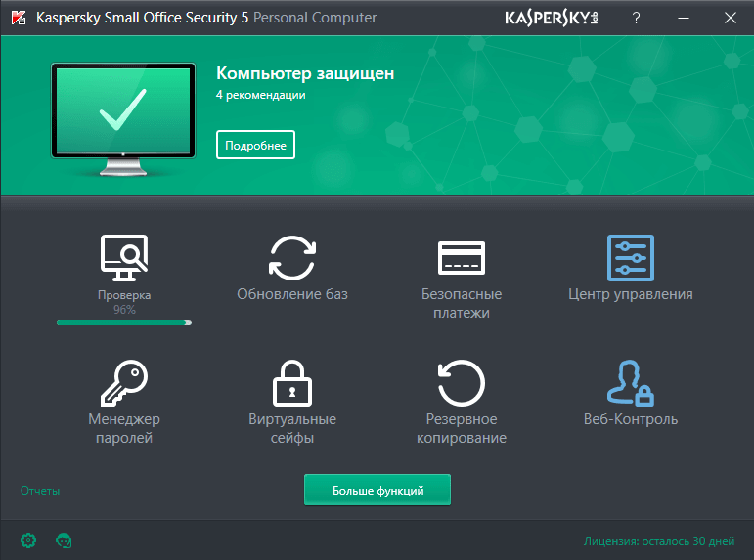Viewport: 754px width, 560px height.
Task: Open the Виртуальные сейфы padlock icon
Action: 291,382
